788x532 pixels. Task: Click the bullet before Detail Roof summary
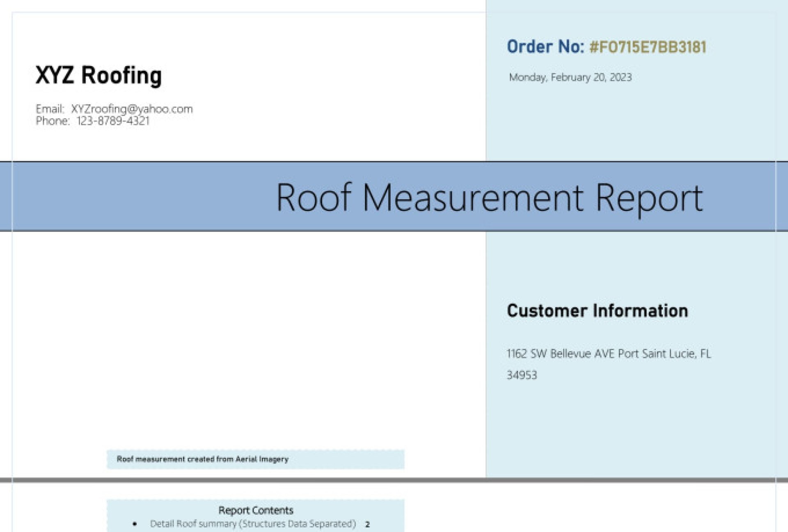click(x=135, y=524)
